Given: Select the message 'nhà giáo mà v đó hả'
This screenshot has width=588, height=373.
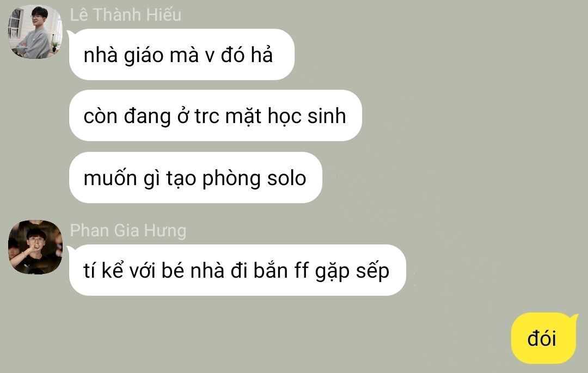Looking at the screenshot, I should pyautogui.click(x=181, y=54).
